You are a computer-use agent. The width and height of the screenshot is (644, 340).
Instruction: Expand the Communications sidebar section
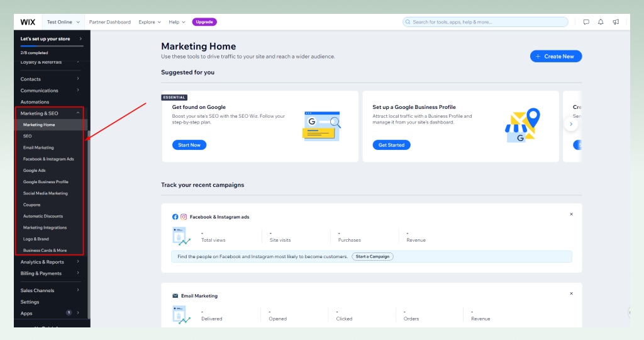[x=50, y=91]
